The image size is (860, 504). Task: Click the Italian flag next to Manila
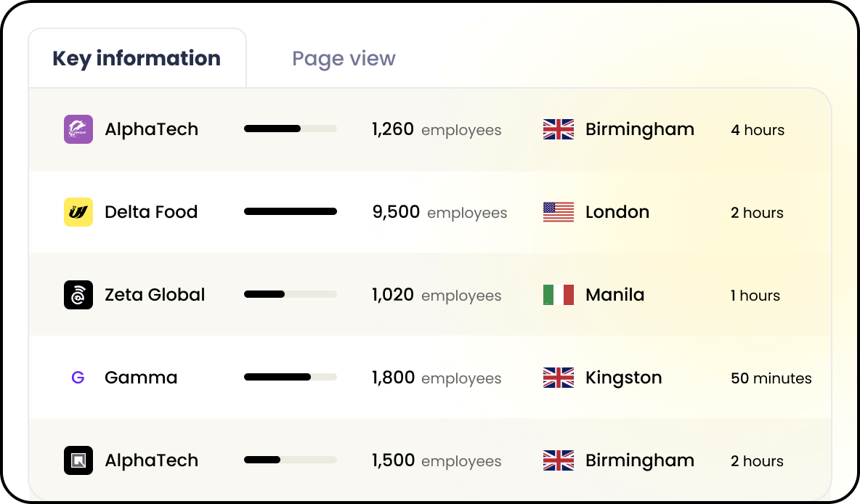559,295
